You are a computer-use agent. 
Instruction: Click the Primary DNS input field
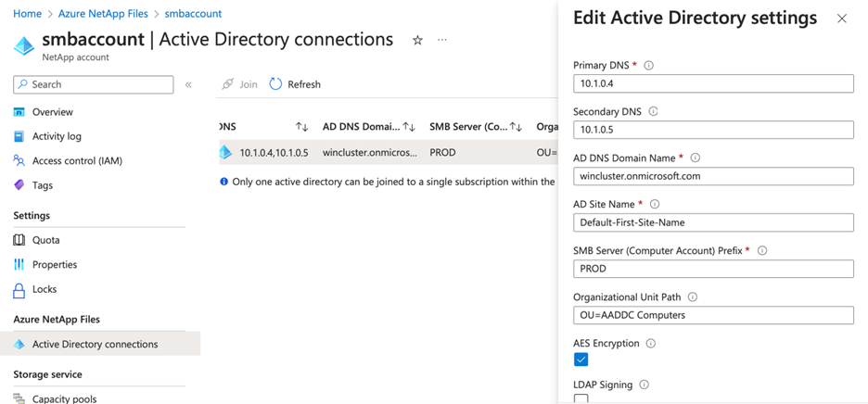coord(713,83)
